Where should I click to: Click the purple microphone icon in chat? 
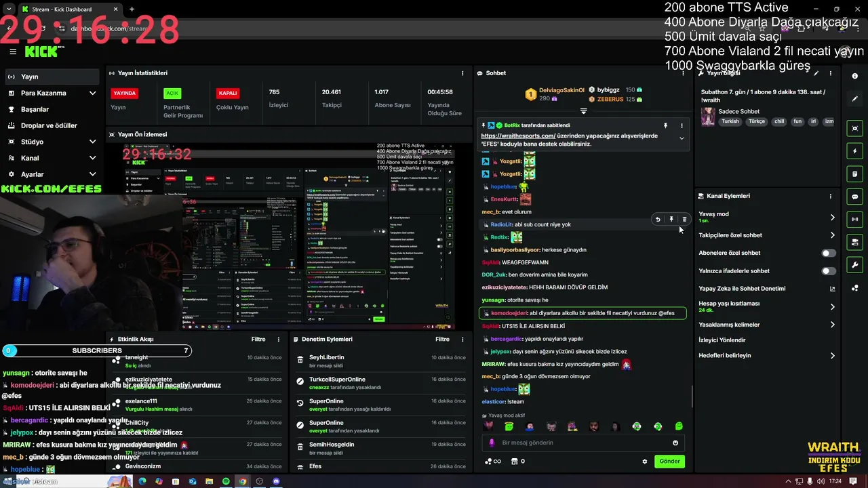492,443
